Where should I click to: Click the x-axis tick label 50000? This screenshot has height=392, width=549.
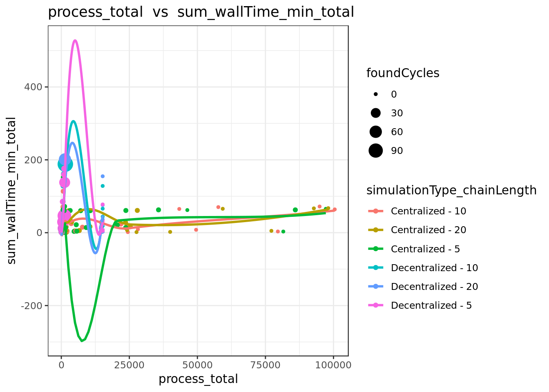[x=197, y=365]
